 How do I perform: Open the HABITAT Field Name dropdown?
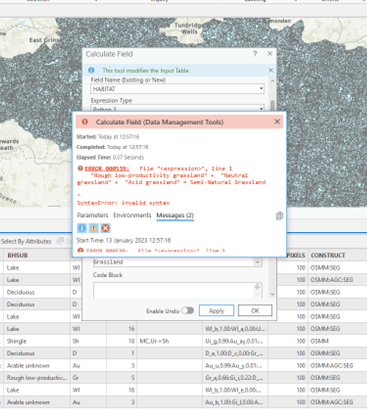pos(261,89)
